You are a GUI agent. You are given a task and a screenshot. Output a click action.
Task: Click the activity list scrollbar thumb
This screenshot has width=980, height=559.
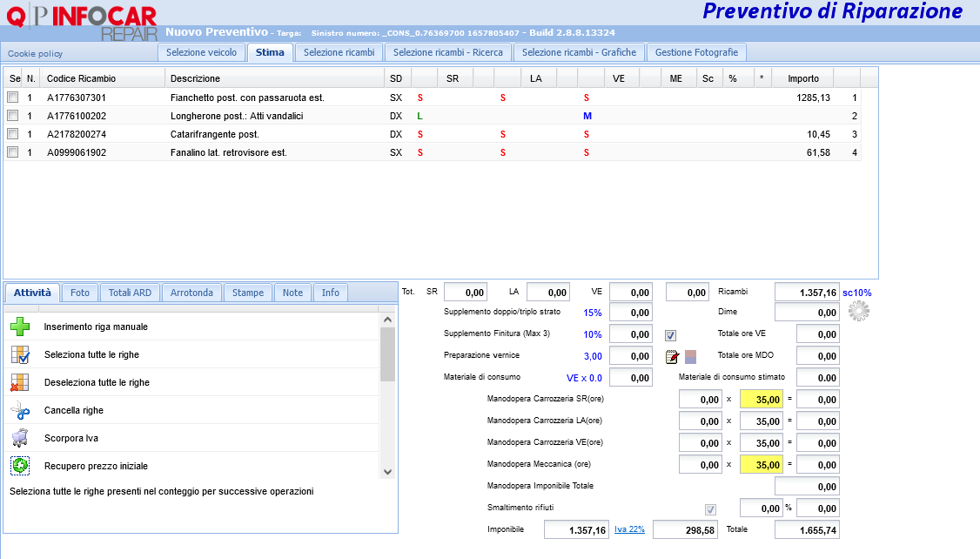[387, 354]
